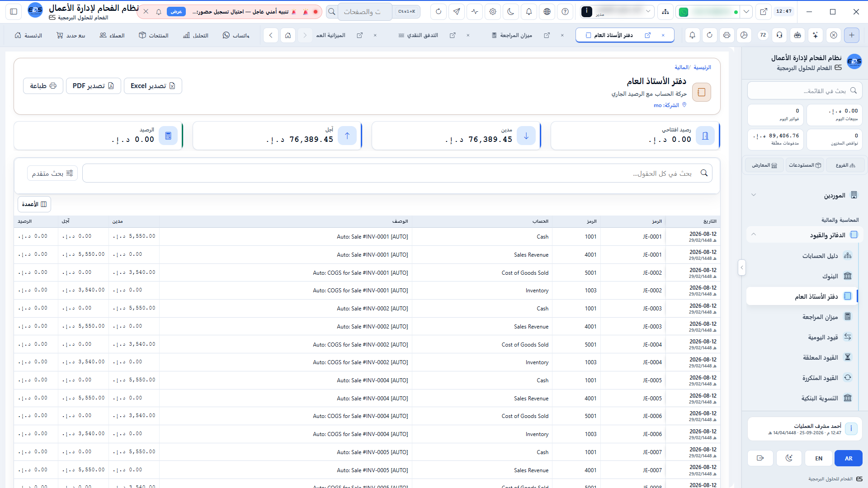
Task: Switch language to EN
Action: pyautogui.click(x=819, y=458)
